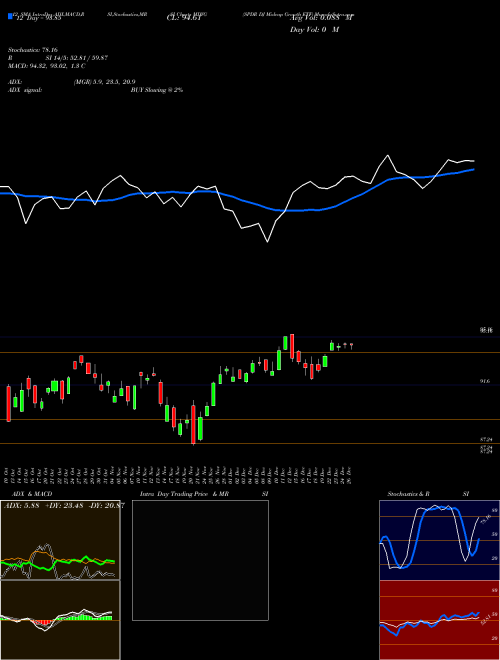
Task: Click the empty Intra Day Trading Price panel
Action: (x=200, y=560)
